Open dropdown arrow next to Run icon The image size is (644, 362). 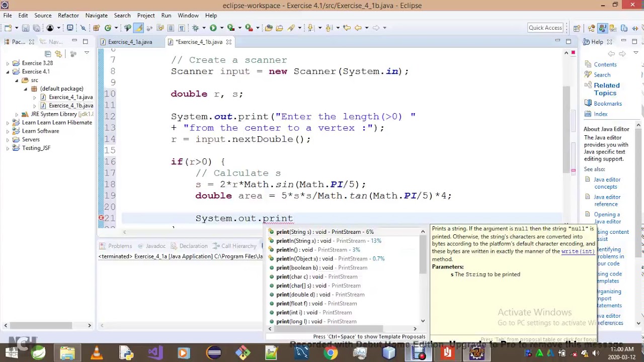click(221, 28)
